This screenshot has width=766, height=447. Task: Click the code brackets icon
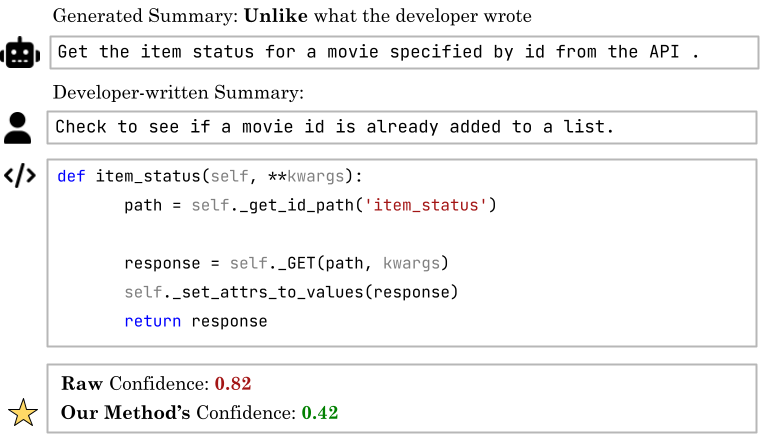20,177
